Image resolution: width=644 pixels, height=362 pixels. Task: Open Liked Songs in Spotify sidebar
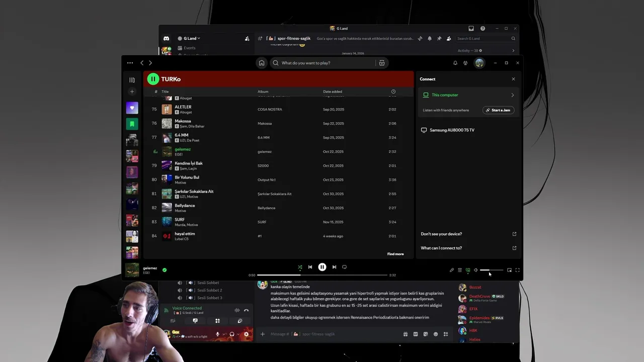coord(132,108)
